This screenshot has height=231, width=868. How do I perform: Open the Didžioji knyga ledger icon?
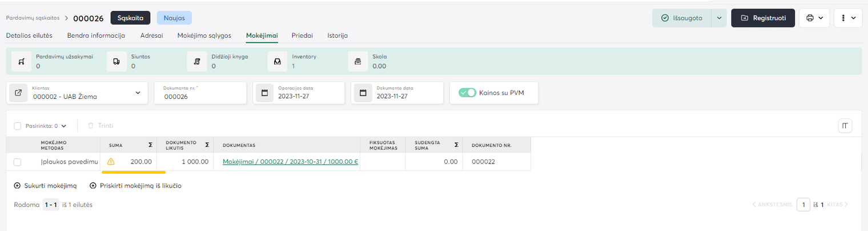(197, 62)
